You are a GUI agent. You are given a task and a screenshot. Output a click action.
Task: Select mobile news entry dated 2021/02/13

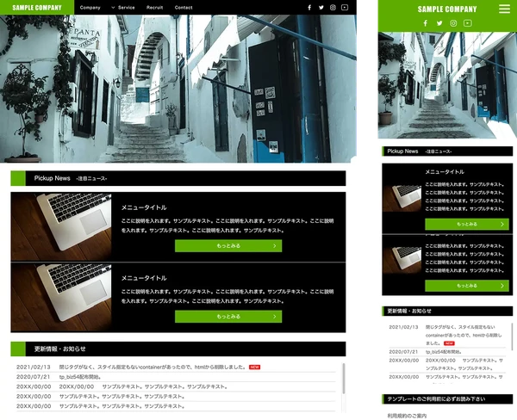pos(446,335)
